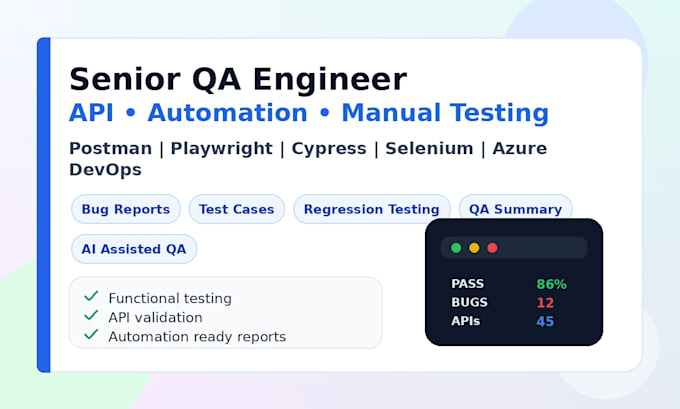
Task: Select the Bug Reports pill
Action: pyautogui.click(x=126, y=209)
